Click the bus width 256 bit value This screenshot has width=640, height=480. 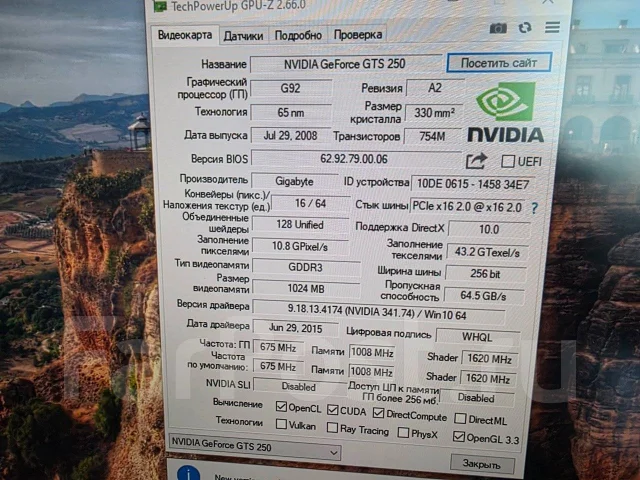pos(486,273)
